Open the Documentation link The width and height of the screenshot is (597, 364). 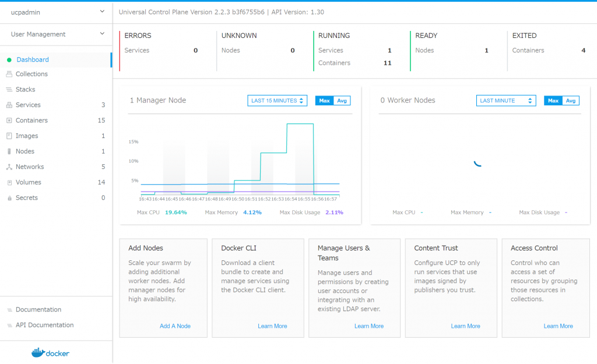(x=38, y=310)
